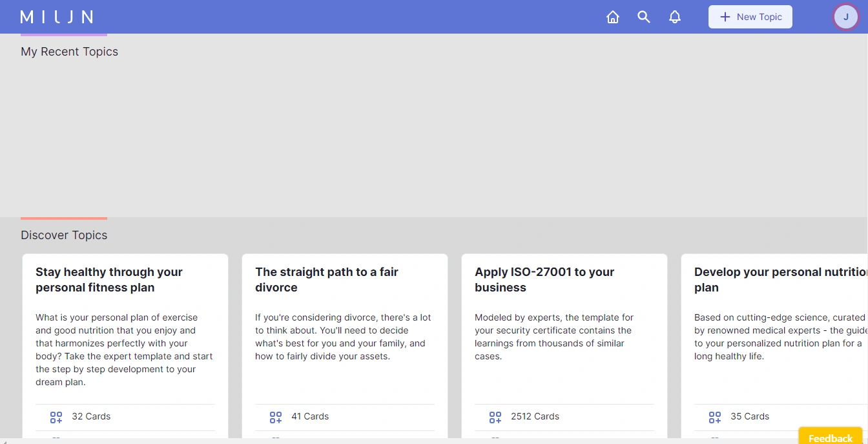Open notifications bell

point(675,17)
